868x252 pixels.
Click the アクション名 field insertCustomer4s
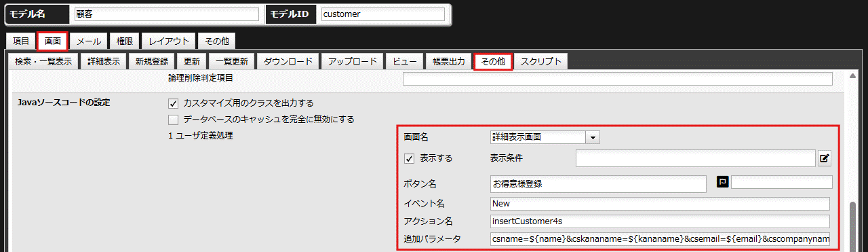pyautogui.click(x=660, y=221)
